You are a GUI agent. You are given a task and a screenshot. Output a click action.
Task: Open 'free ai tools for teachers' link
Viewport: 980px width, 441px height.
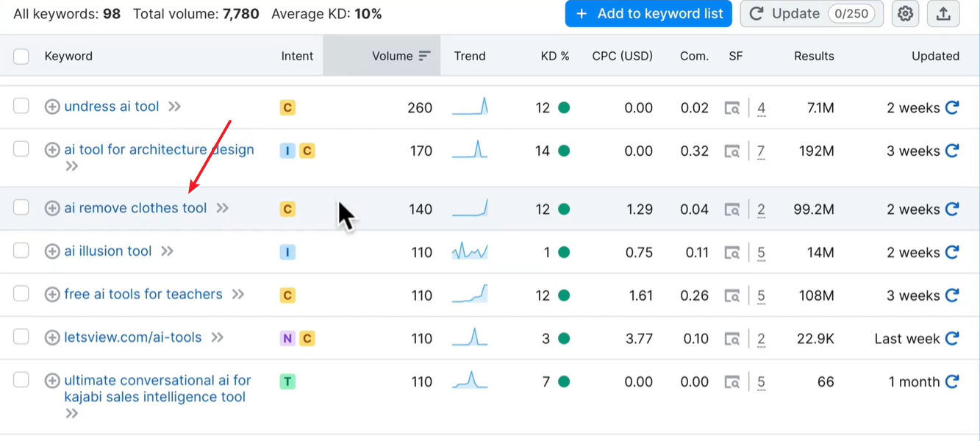[143, 294]
